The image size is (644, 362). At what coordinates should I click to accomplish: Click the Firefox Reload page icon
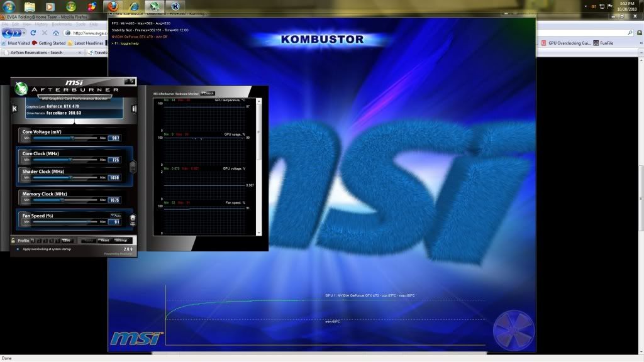(x=33, y=33)
